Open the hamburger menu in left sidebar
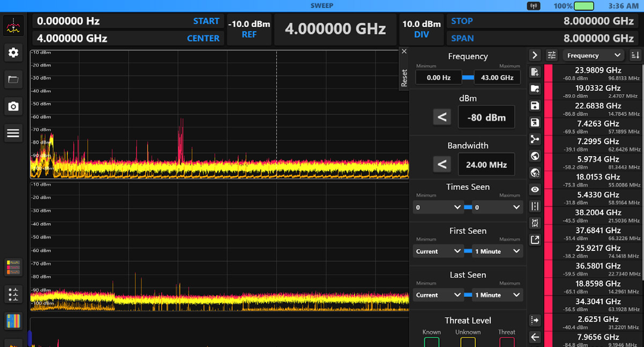 (13, 133)
